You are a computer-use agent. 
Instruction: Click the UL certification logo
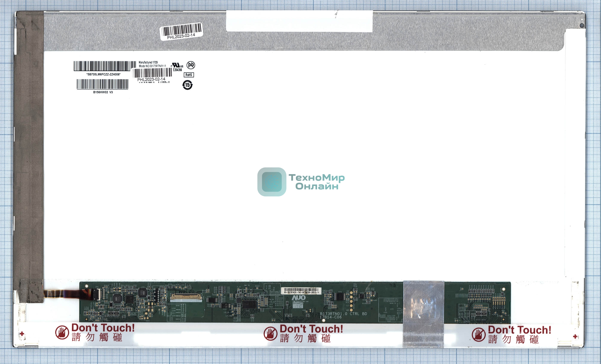pyautogui.click(x=176, y=65)
